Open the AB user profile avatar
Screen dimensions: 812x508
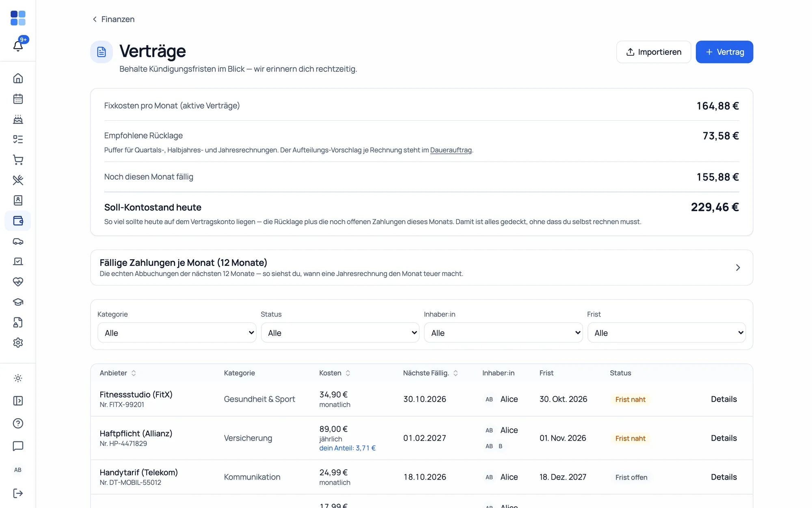(x=18, y=470)
